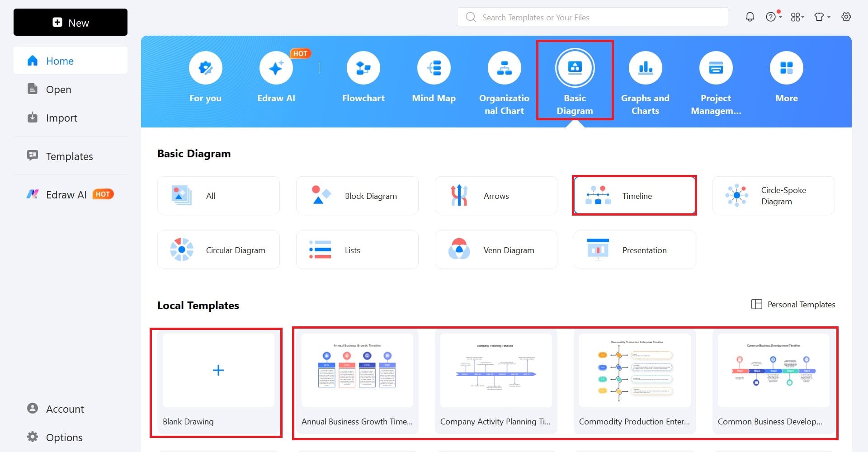
Task: Click the Open file document icon
Action: (33, 89)
